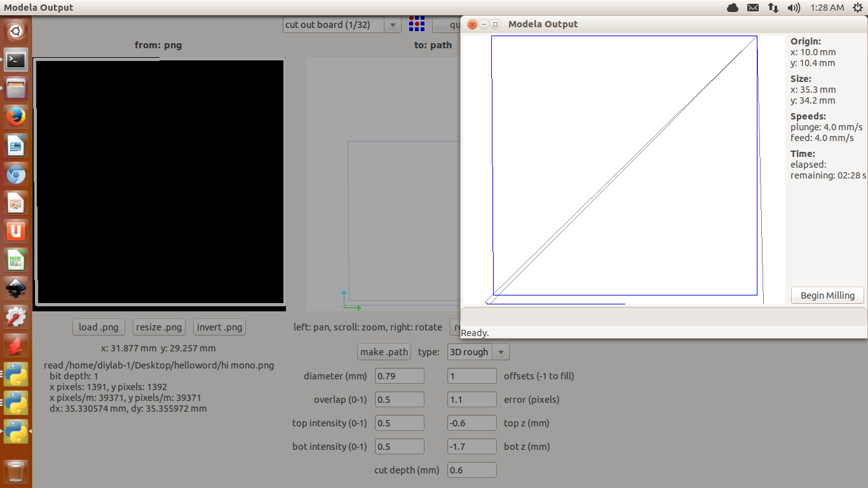Open Ubuntu Software Center icon
This screenshot has width=868, height=488.
(16, 232)
